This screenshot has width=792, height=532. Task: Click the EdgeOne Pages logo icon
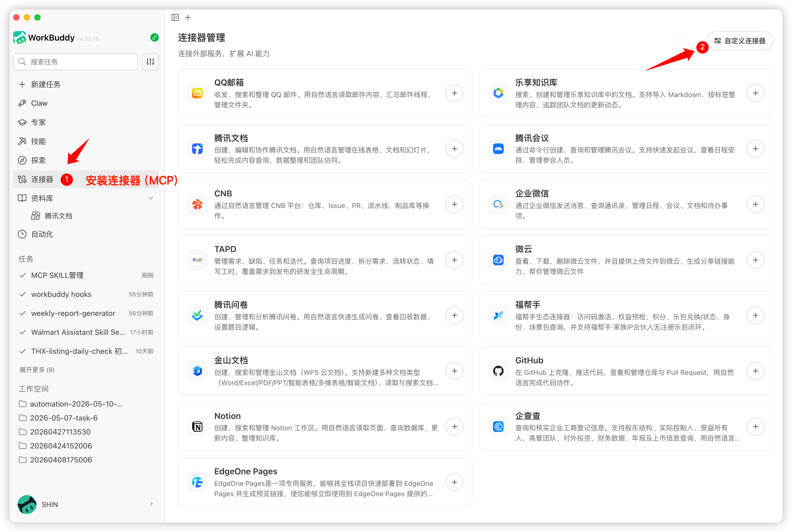click(197, 482)
